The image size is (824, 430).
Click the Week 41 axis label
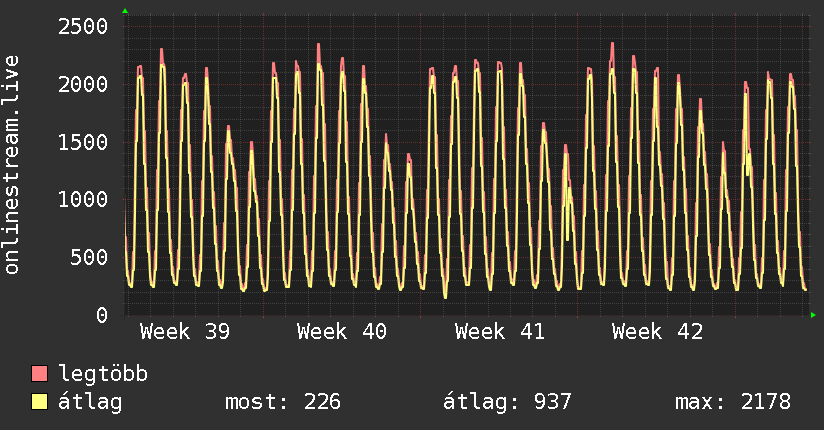(500, 332)
